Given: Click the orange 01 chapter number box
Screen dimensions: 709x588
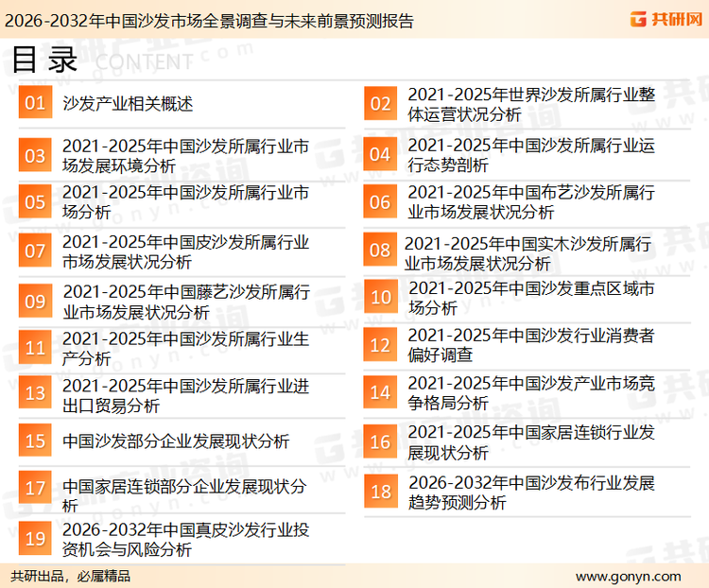Looking at the screenshot, I should [35, 102].
